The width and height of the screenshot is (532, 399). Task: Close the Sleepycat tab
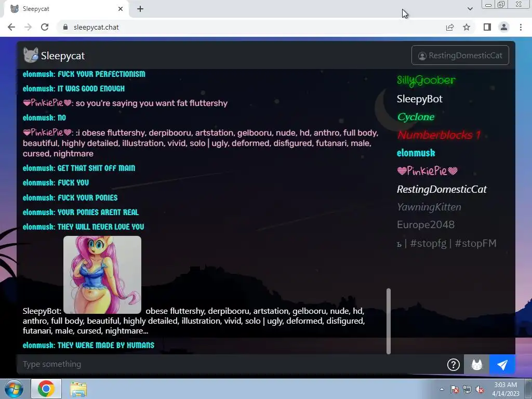click(121, 9)
